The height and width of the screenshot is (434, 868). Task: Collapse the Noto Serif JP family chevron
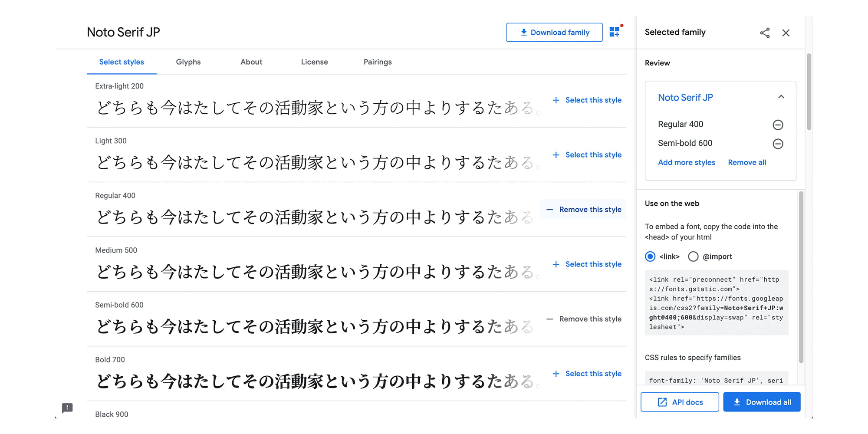[x=781, y=97]
